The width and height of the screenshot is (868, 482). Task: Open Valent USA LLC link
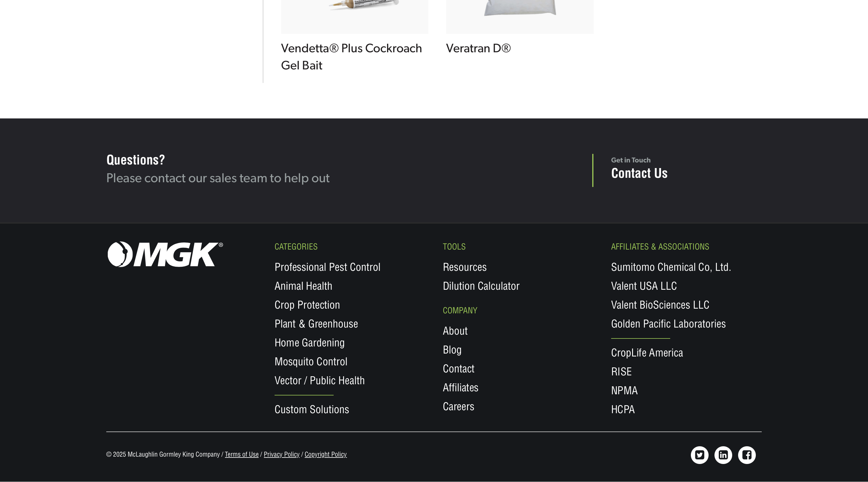tap(644, 286)
